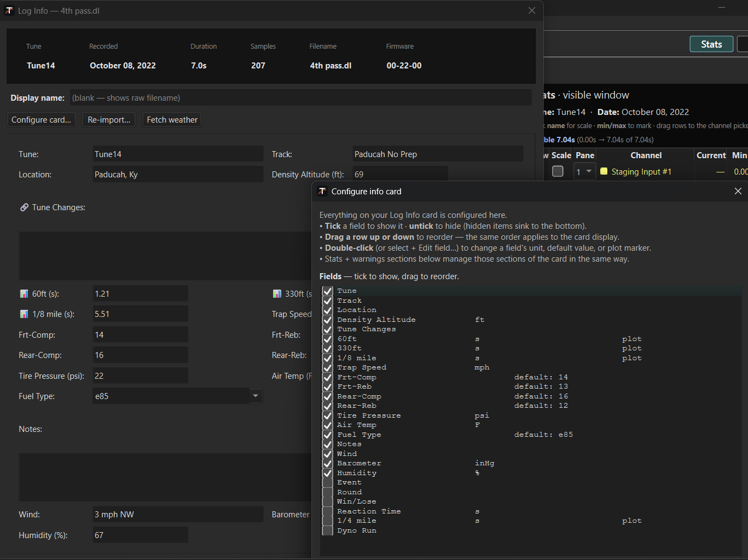Select the 60ft row in Fields list
This screenshot has width=748, height=560.
tap(531, 339)
